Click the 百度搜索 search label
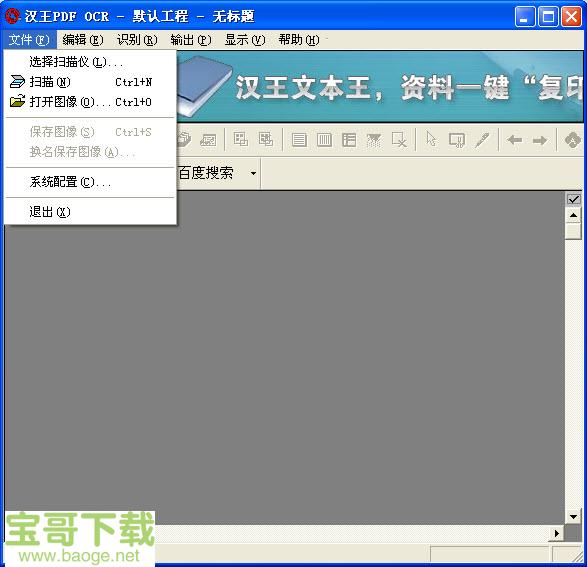 (x=206, y=173)
